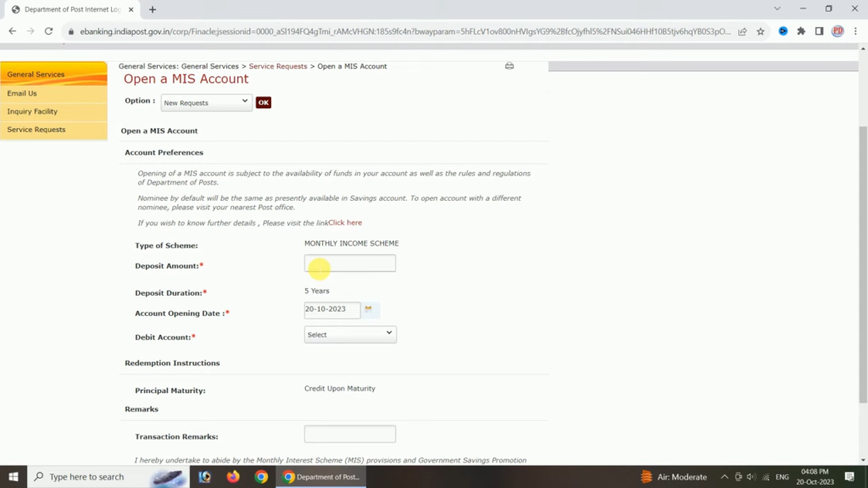Screen dimensions: 868x488
Task: Go back using the browser back arrow
Action: click(x=12, y=31)
